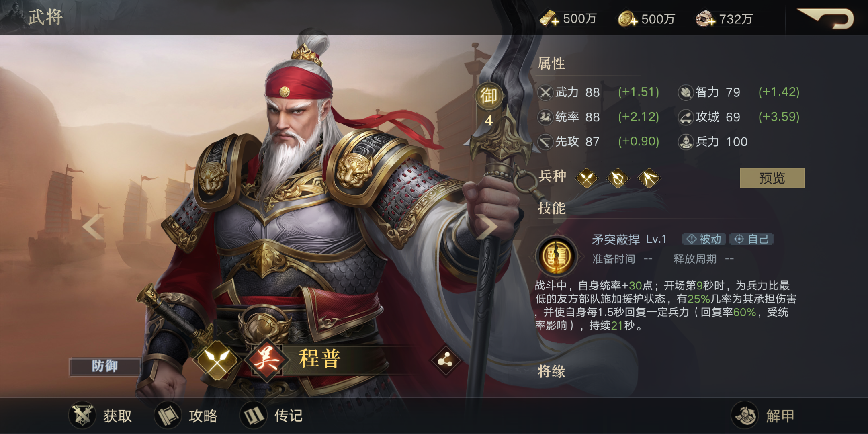Image resolution: width=868 pixels, height=434 pixels.
Task: Tap the share icon beside 程普
Action: tap(445, 361)
